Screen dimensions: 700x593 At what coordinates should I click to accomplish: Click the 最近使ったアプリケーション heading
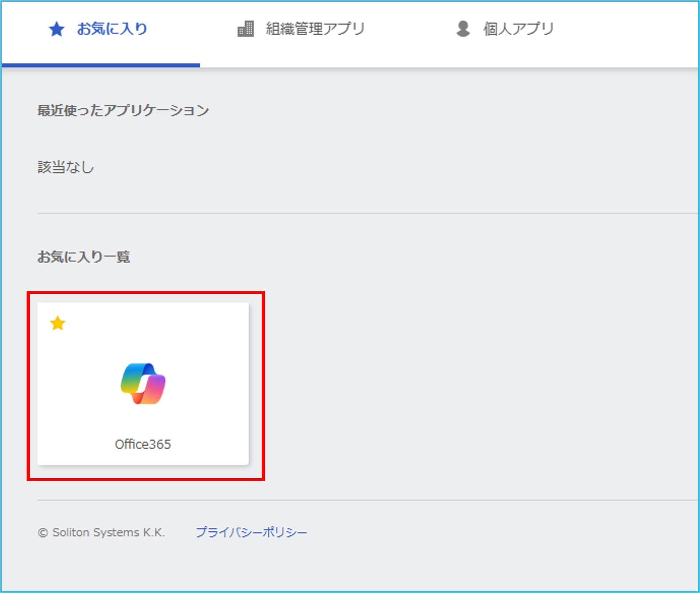tap(123, 110)
